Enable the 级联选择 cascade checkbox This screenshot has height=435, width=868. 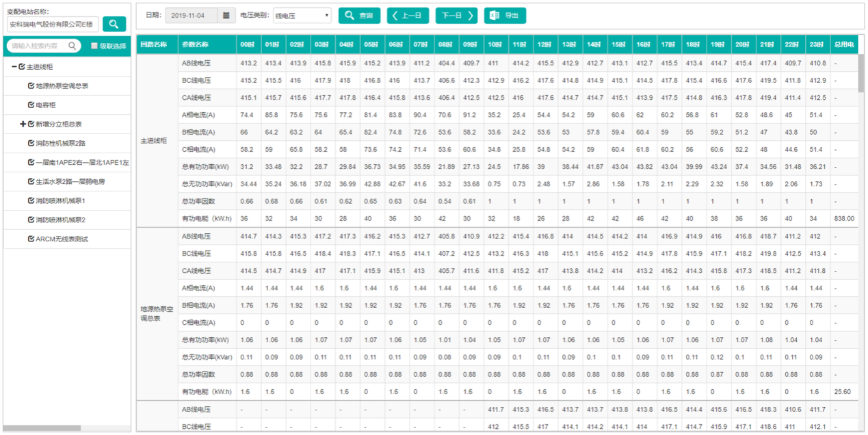95,47
